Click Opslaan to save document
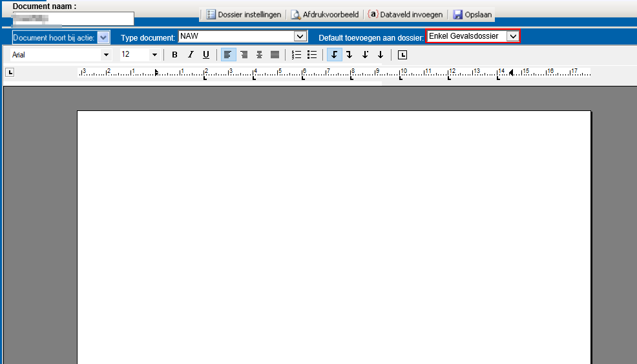The height and width of the screenshot is (364, 637). (473, 14)
